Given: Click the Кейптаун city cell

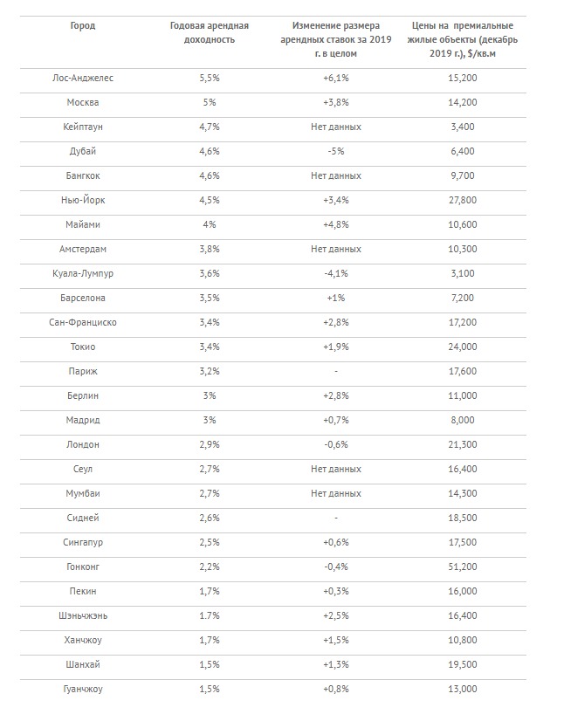Looking at the screenshot, I should [83, 127].
